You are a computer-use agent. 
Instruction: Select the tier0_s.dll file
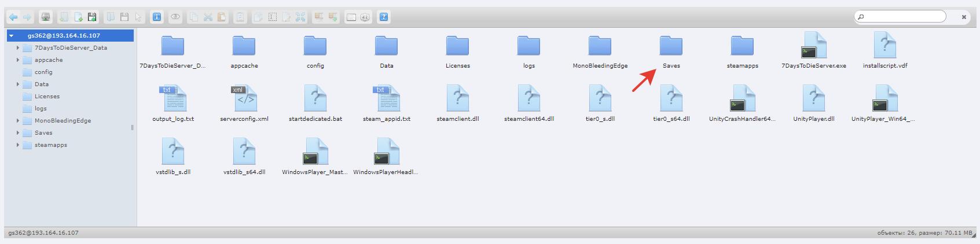click(600, 103)
